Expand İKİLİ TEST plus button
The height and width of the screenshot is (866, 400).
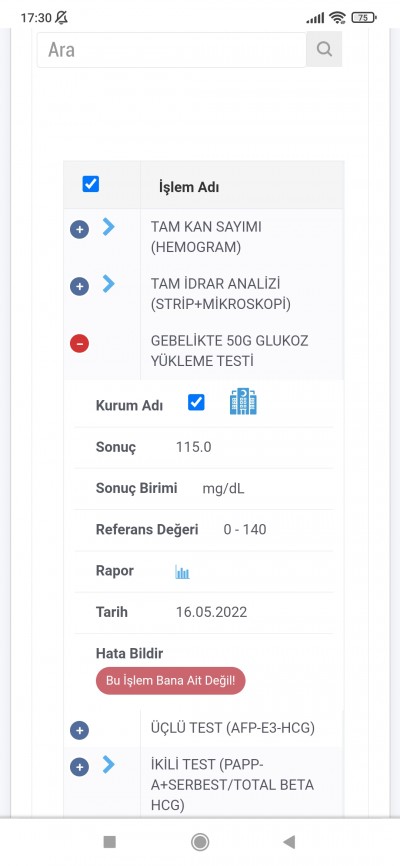click(x=80, y=767)
